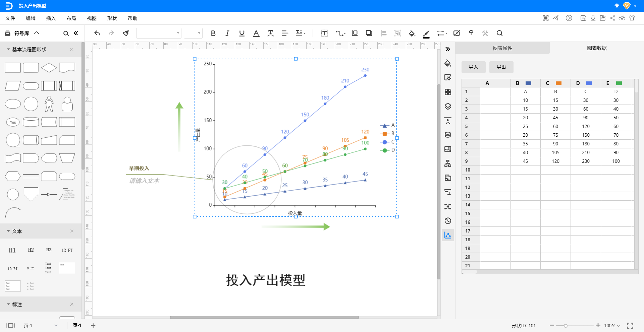The width and height of the screenshot is (644, 332).
Task: Open the image panel icon in sidebar
Action: coord(448,149)
